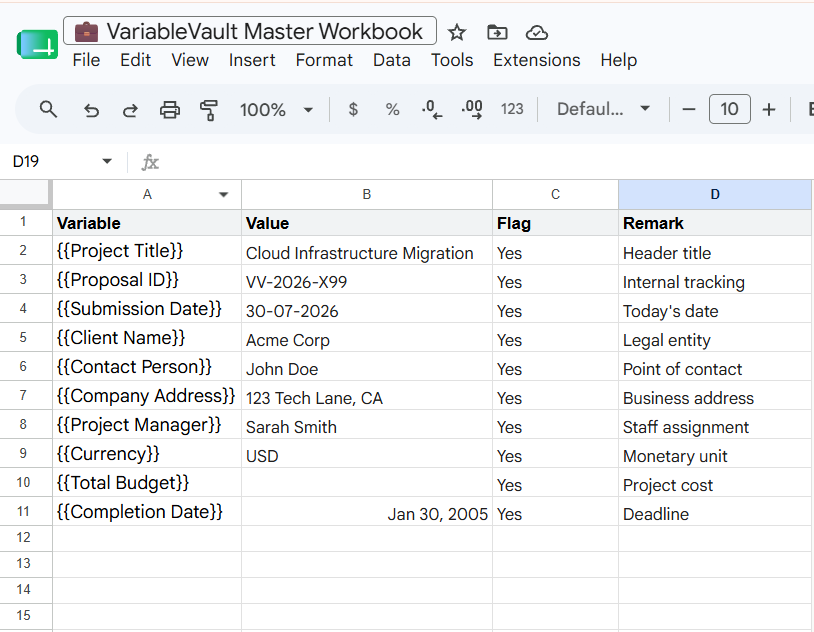Select the {{Total Budget}} cell
814x632 pixels.
tap(147, 483)
